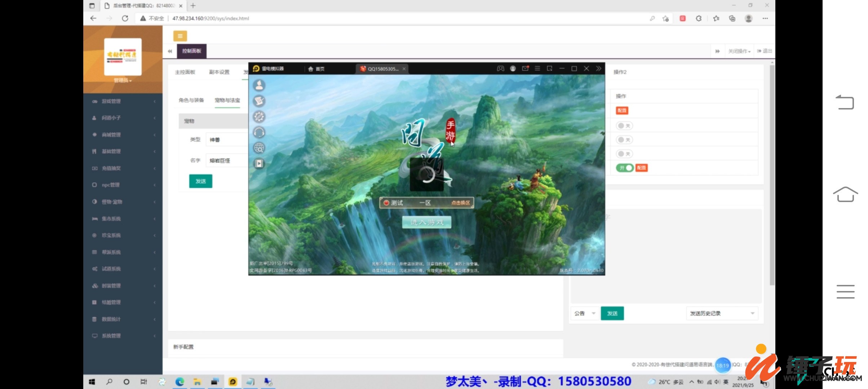Viewport: 868px width, 389px height.
Task: Click 退出 logout link
Action: point(764,51)
